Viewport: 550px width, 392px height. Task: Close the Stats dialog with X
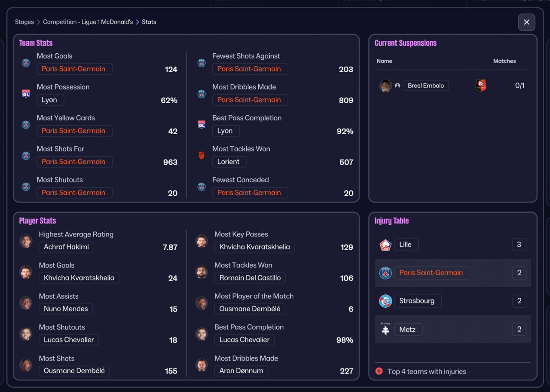tap(526, 22)
